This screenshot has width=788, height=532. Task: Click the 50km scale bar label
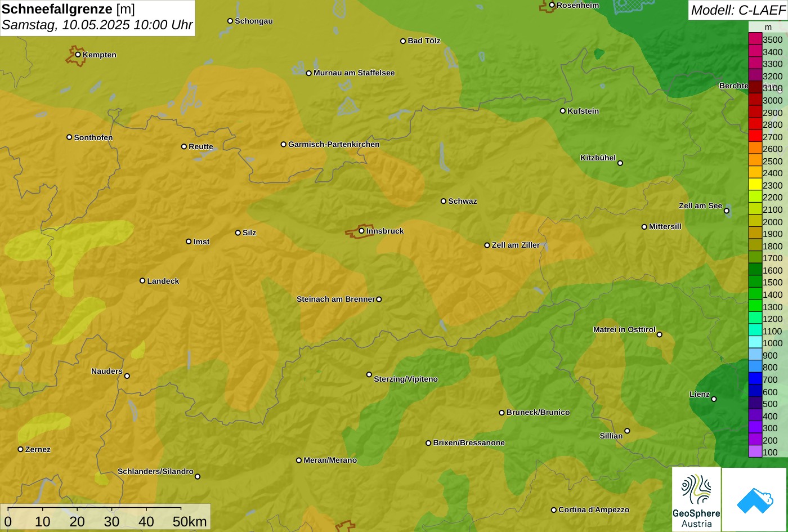190,521
